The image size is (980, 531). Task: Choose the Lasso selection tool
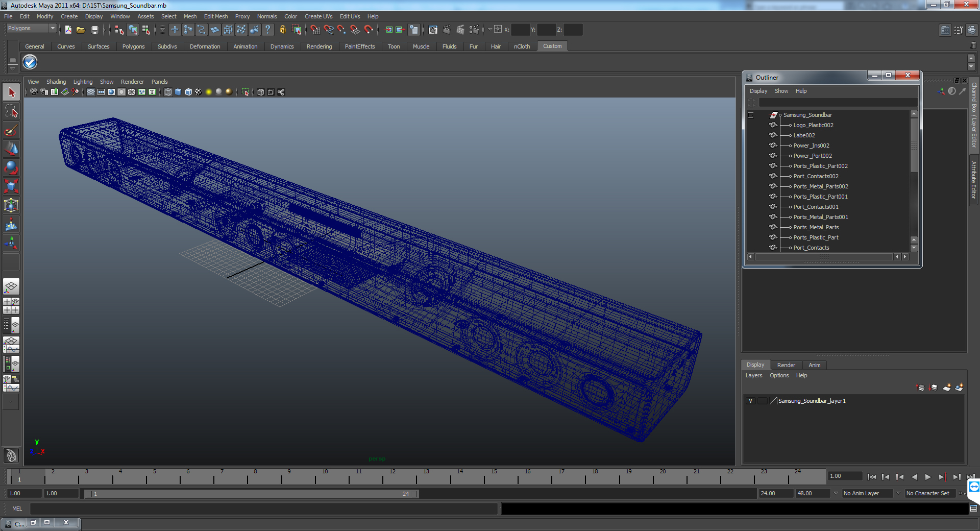(11, 111)
